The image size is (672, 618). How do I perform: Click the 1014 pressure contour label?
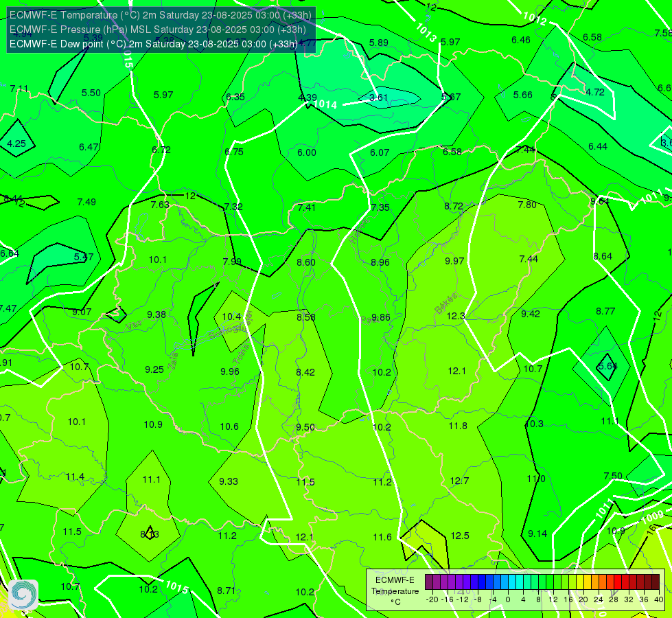[325, 104]
